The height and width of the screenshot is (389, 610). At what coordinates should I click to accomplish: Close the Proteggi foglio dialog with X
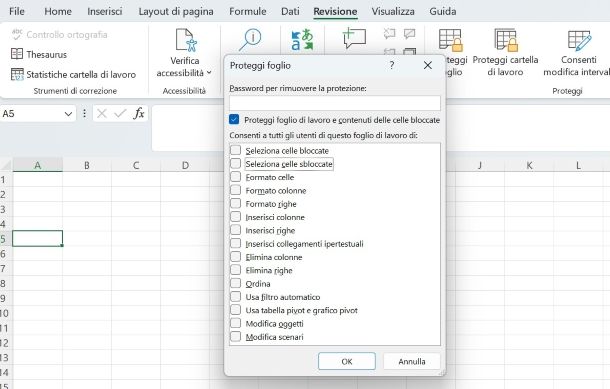click(x=428, y=65)
